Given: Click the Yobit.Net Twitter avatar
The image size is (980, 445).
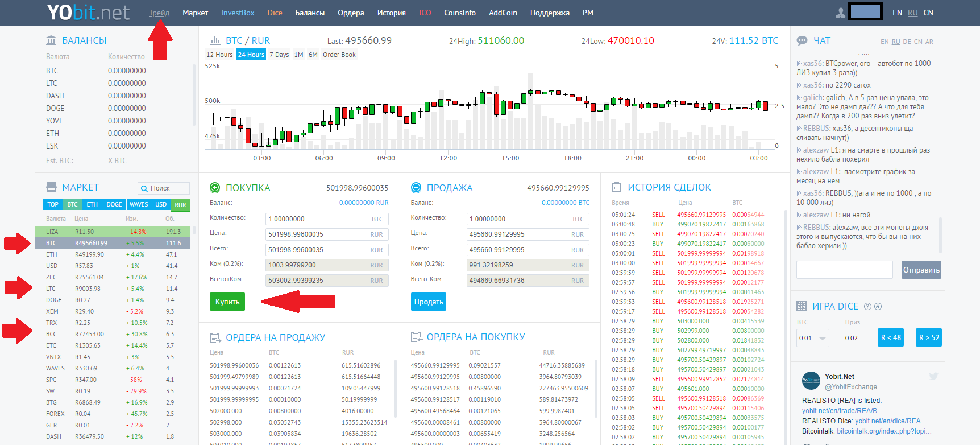Looking at the screenshot, I should pos(811,380).
